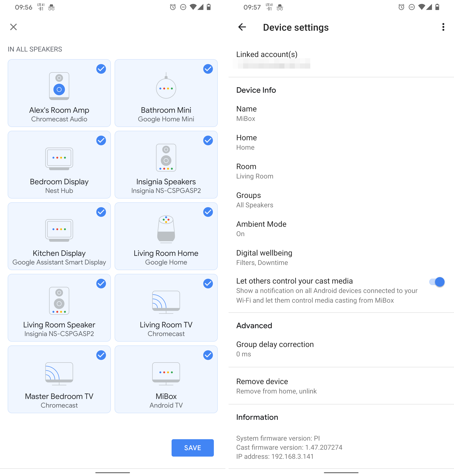
Task: Open the Linked account(s) setting
Action: click(x=341, y=59)
